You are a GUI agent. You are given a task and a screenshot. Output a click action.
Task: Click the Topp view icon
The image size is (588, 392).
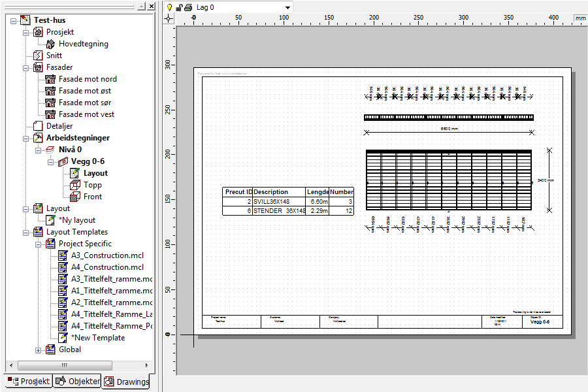[x=75, y=185]
